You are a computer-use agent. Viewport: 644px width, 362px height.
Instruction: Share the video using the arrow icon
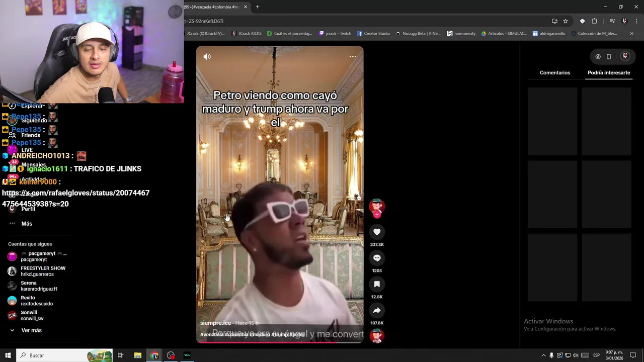coord(377,310)
